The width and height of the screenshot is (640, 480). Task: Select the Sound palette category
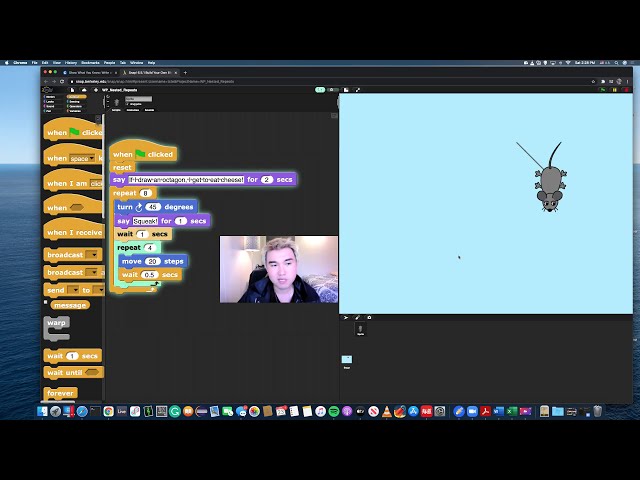tap(54, 106)
